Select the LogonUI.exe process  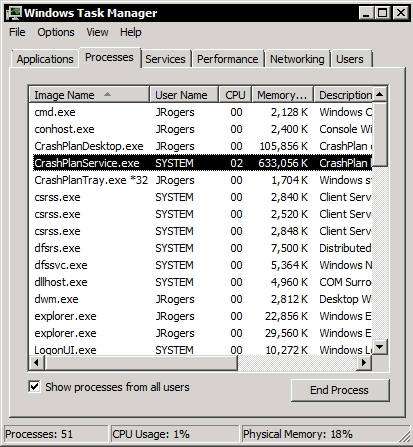click(202, 350)
